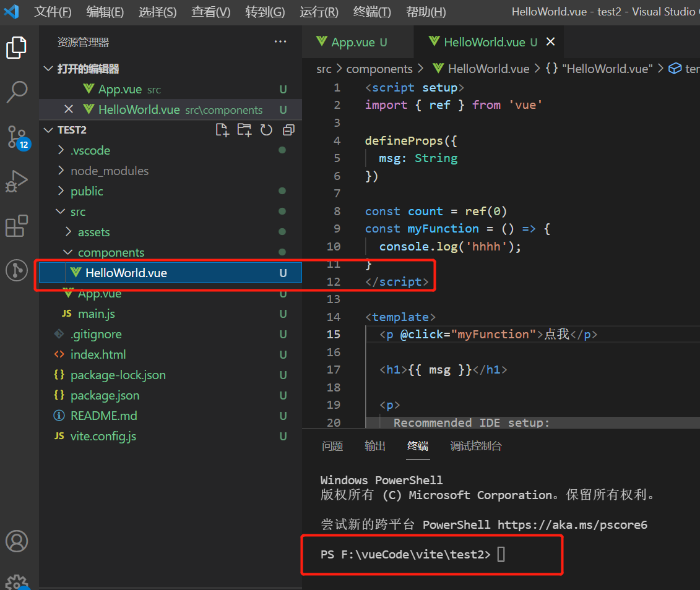Open .gitignore file
Image resolution: width=700 pixels, height=590 pixels.
point(171,334)
